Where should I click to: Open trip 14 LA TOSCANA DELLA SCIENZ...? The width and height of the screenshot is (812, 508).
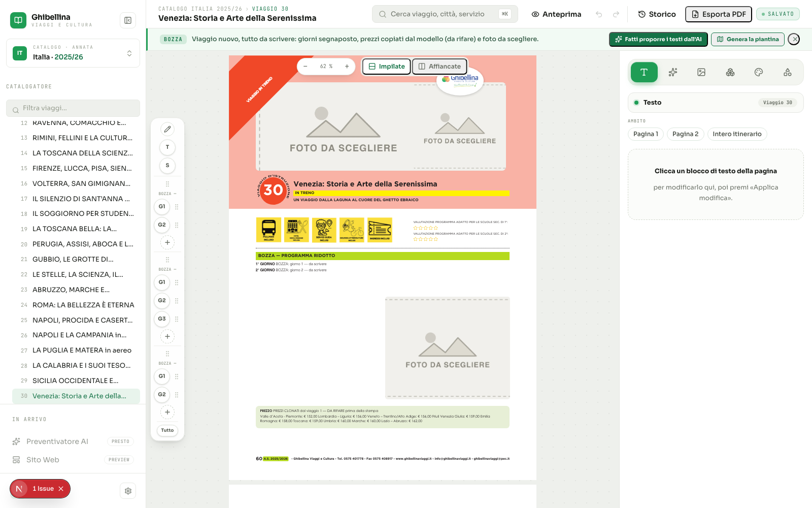[x=76, y=153]
